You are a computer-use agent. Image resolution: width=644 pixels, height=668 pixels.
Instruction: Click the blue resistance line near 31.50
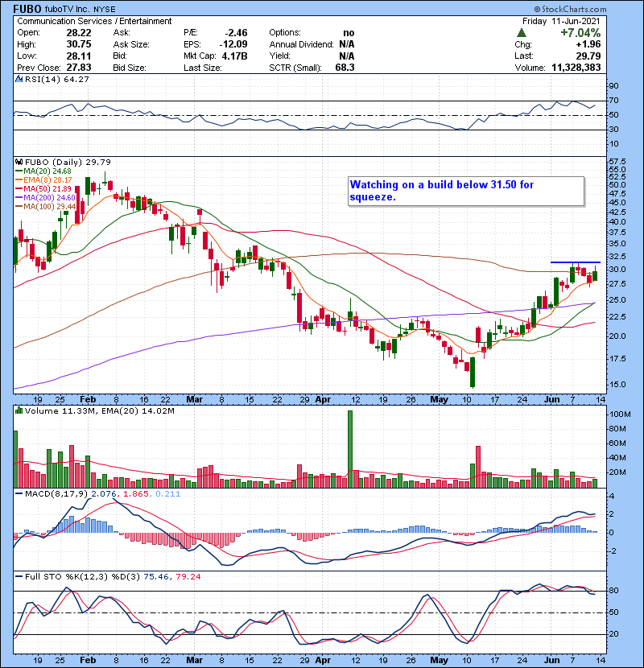click(576, 262)
